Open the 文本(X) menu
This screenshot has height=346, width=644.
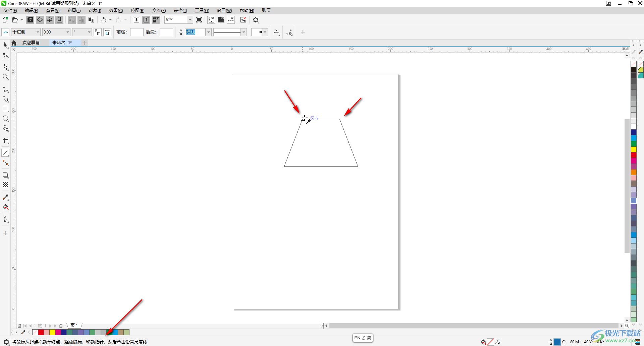point(159,10)
